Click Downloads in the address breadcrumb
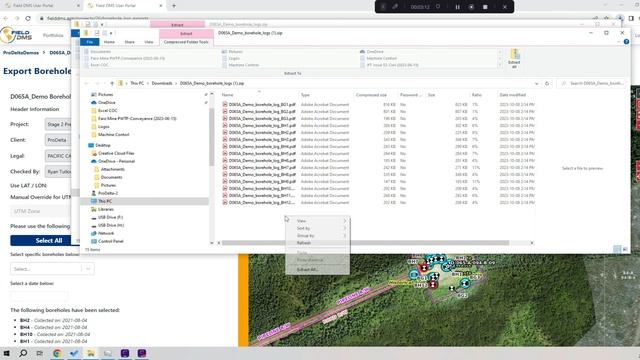The height and width of the screenshot is (360, 640). (162, 83)
